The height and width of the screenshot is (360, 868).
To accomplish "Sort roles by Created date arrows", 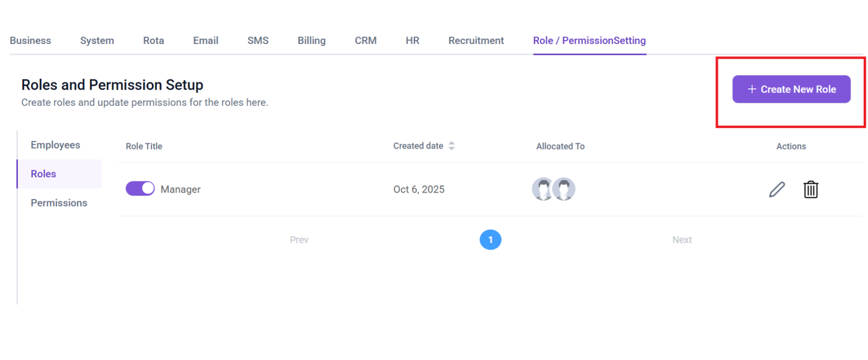I will [451, 146].
